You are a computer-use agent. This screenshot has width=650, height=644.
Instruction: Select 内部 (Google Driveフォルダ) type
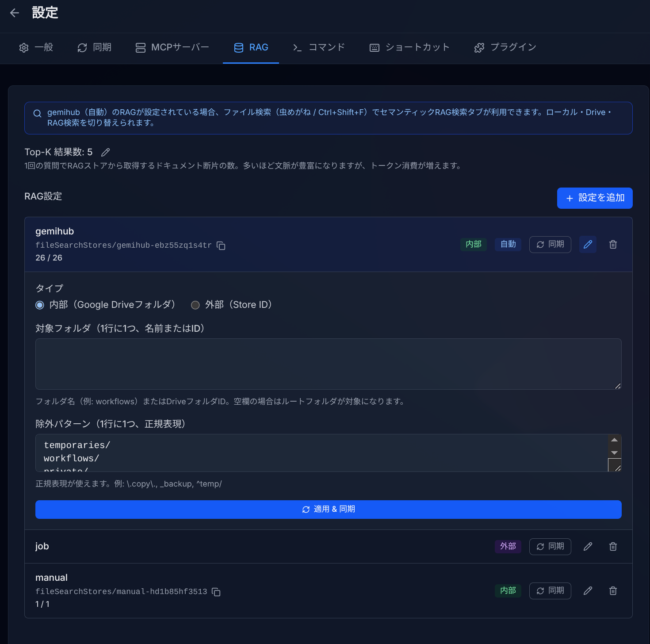click(40, 305)
